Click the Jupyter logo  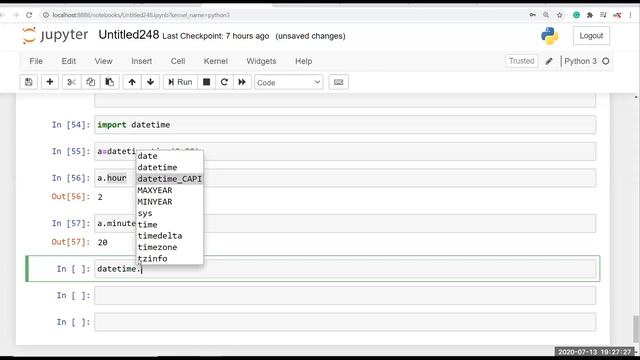pyautogui.click(x=55, y=36)
